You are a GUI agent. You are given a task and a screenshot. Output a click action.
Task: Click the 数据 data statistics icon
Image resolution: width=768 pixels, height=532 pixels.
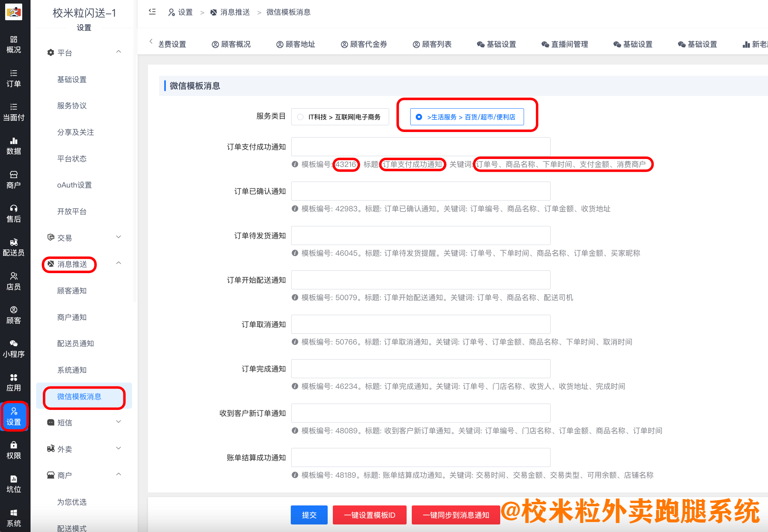(15, 145)
